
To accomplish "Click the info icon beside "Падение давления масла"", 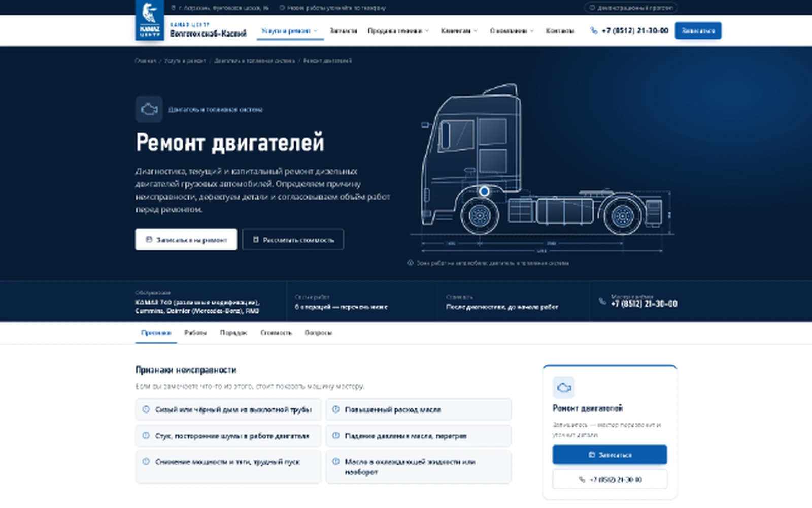I will click(x=336, y=436).
